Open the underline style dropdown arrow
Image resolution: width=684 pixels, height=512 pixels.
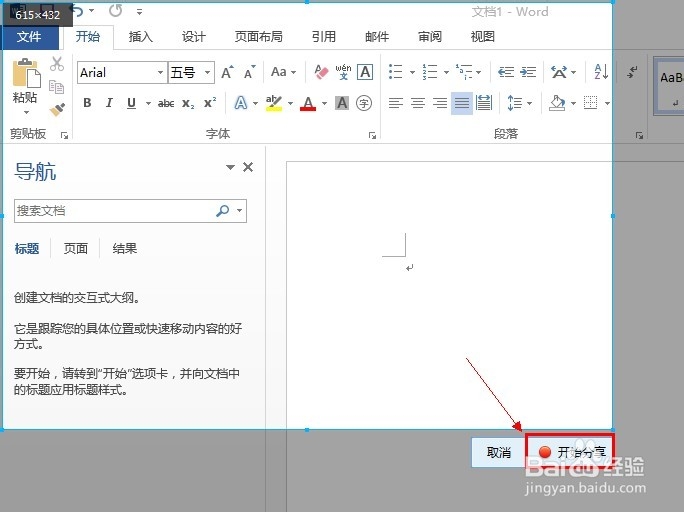148,104
